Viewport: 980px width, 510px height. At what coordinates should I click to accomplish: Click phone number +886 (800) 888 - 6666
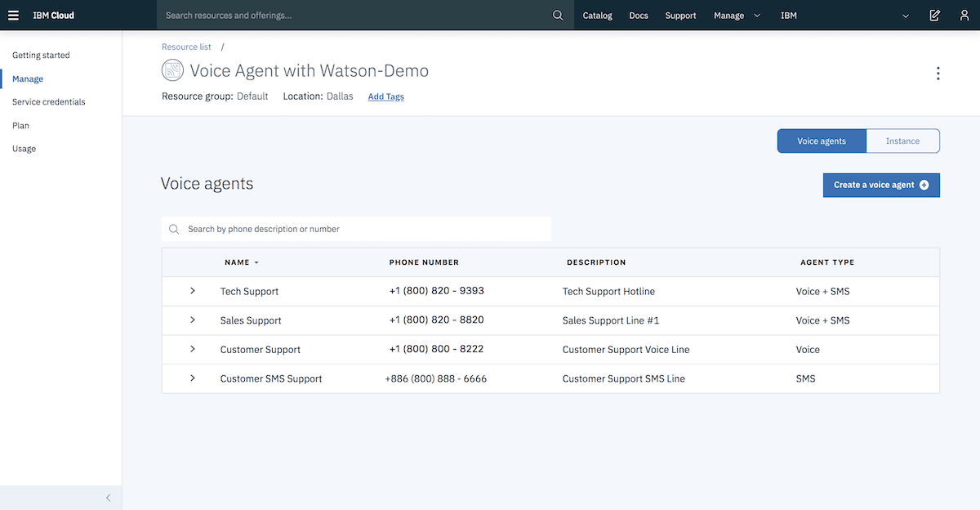point(436,378)
